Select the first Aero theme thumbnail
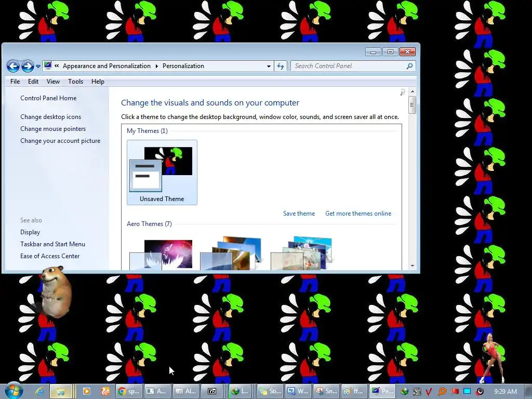This screenshot has height=399, width=532. point(161,255)
